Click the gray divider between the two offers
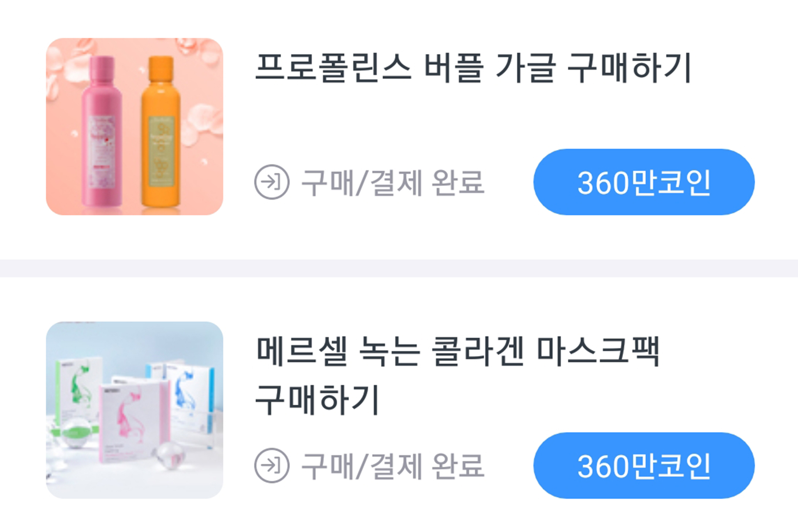 click(399, 268)
